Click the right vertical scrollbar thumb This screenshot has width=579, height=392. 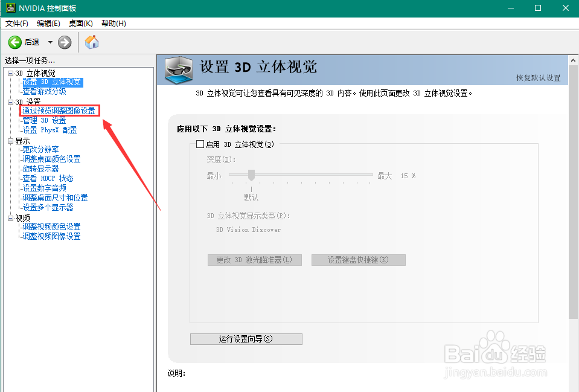pyautogui.click(x=573, y=192)
